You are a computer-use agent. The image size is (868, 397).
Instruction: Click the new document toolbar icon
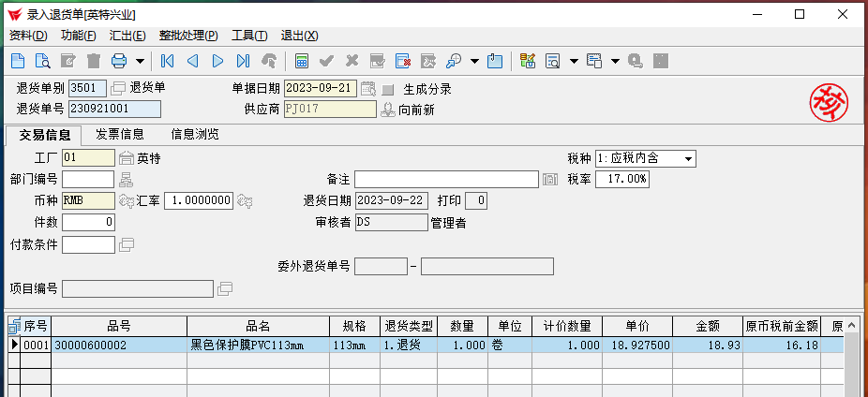(17, 61)
